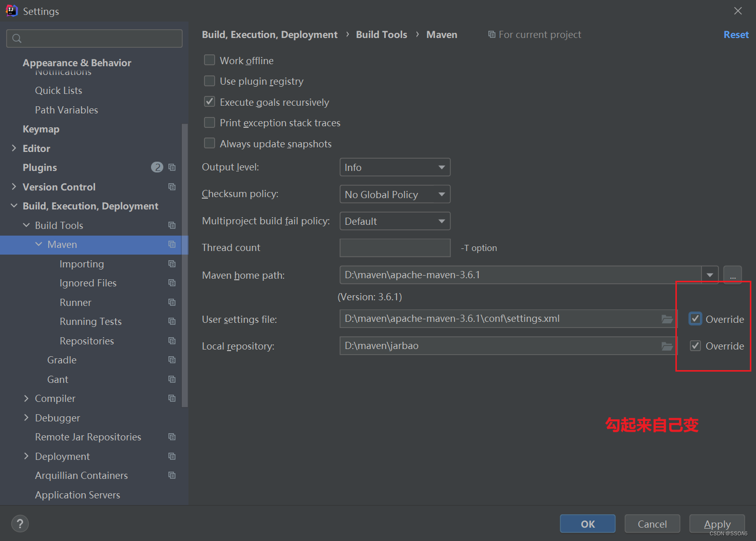Click the Cancel button
Screen dimensions: 756x541
click(652, 524)
